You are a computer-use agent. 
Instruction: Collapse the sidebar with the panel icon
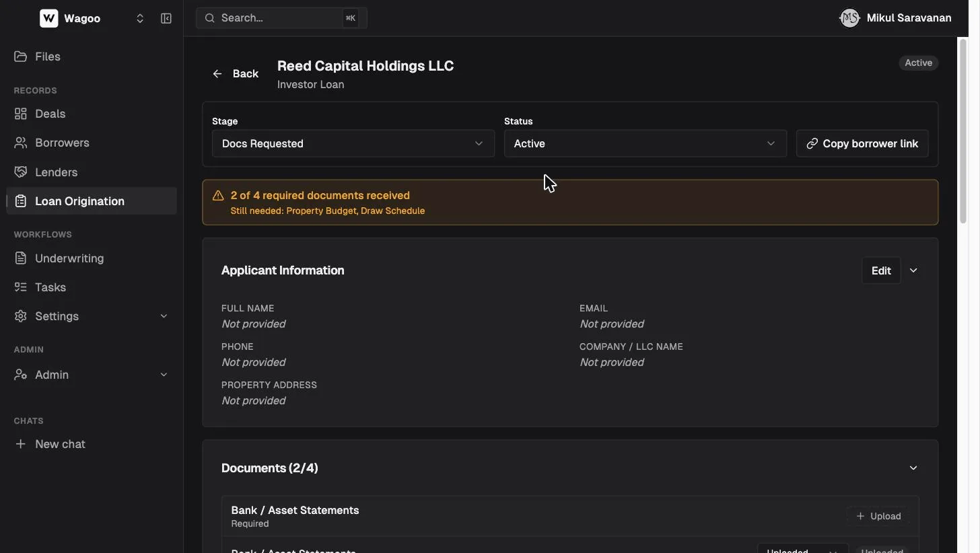click(x=166, y=18)
